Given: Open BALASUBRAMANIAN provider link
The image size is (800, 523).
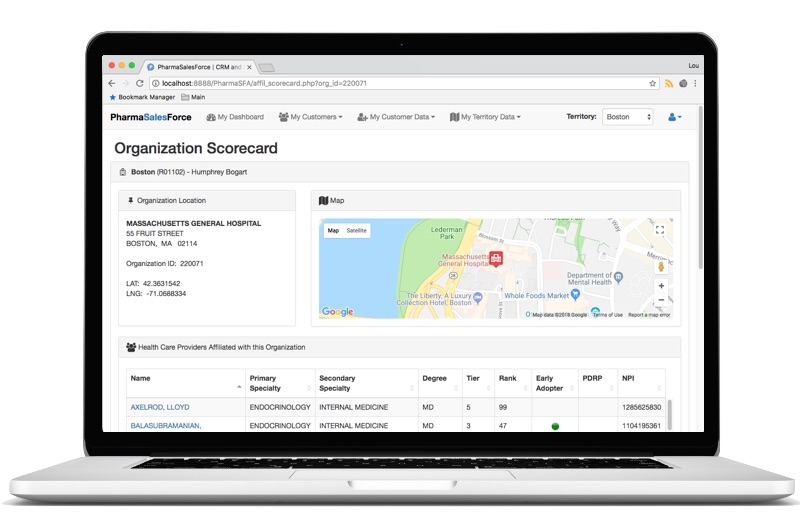Looking at the screenshot, I should pyautogui.click(x=166, y=426).
